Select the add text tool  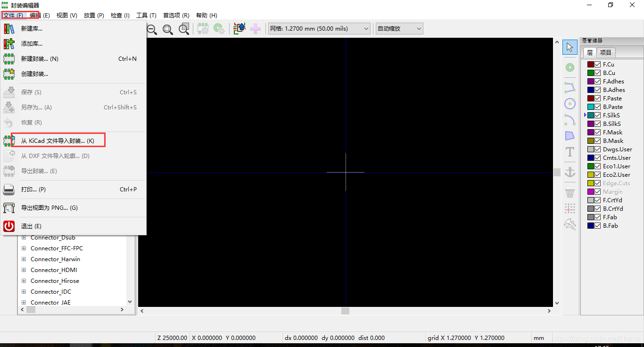point(570,152)
